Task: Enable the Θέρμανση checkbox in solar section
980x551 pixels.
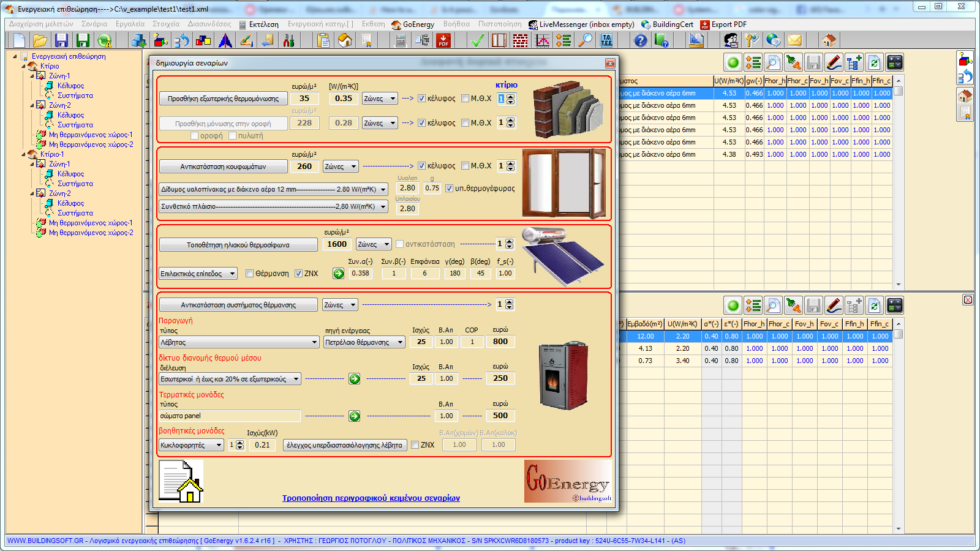Action: [250, 274]
